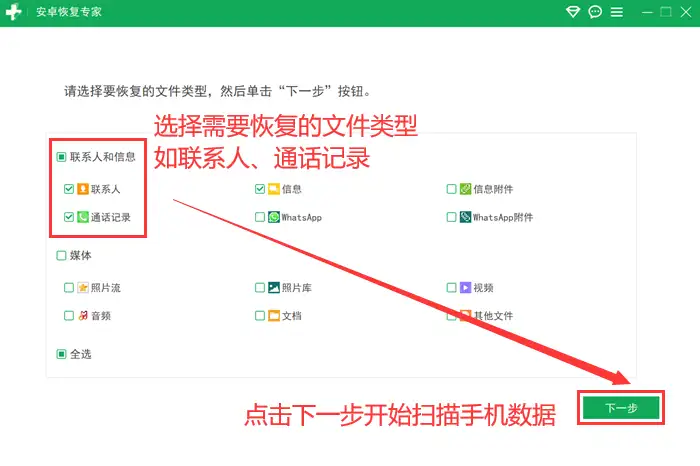Click the diamond VIP icon in title bar
700x466 pixels.
point(573,12)
